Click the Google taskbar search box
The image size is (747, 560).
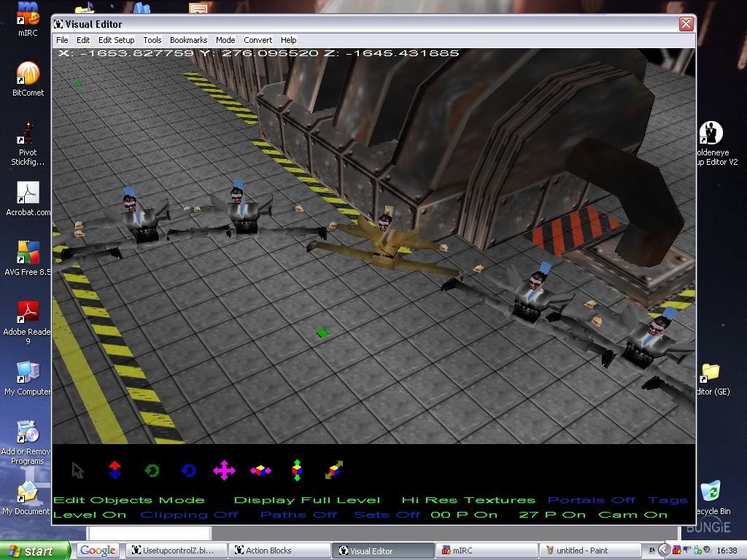98,551
